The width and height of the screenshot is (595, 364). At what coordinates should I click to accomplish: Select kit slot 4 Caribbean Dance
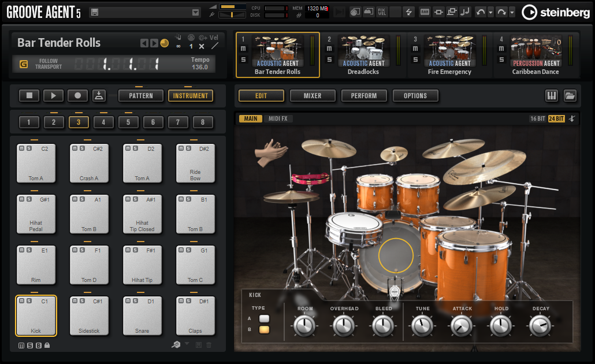click(535, 55)
